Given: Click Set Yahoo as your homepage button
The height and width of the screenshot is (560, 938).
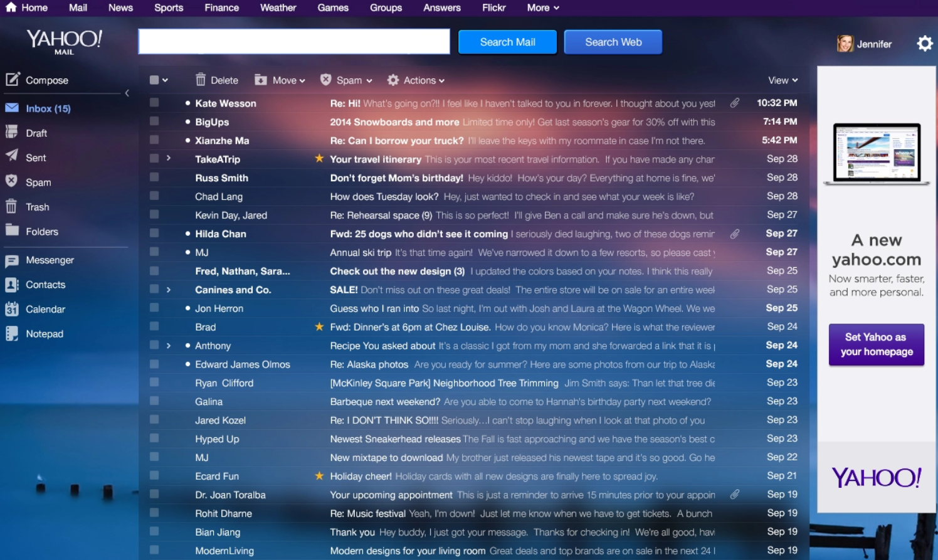Looking at the screenshot, I should (877, 344).
